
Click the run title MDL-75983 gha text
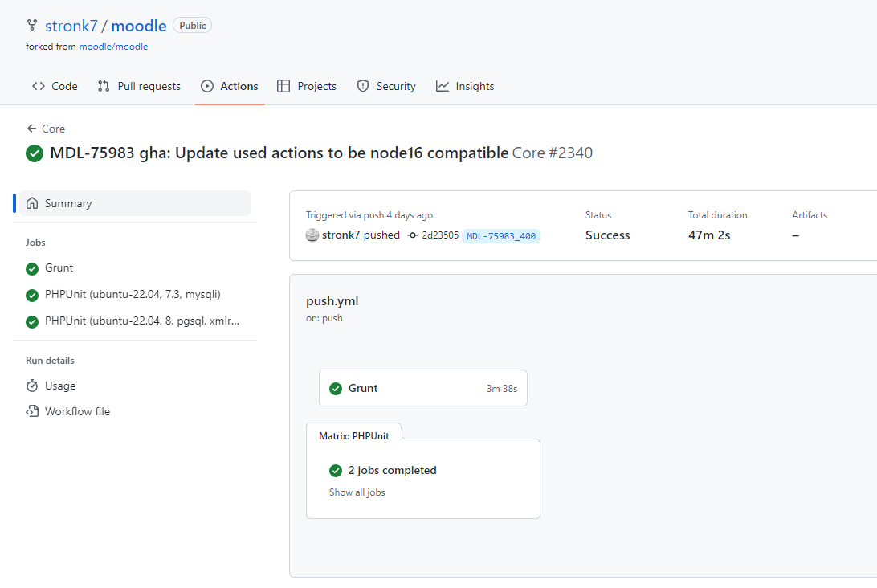pos(279,153)
